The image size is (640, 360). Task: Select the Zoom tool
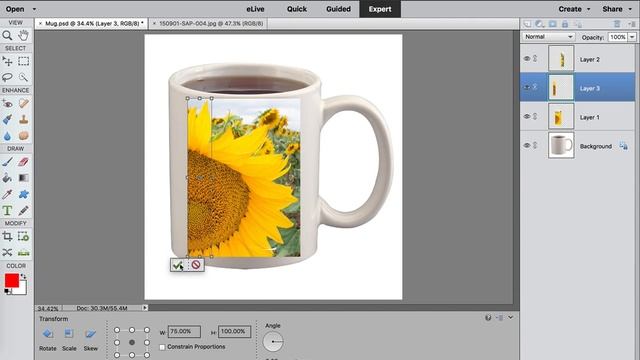click(7, 36)
